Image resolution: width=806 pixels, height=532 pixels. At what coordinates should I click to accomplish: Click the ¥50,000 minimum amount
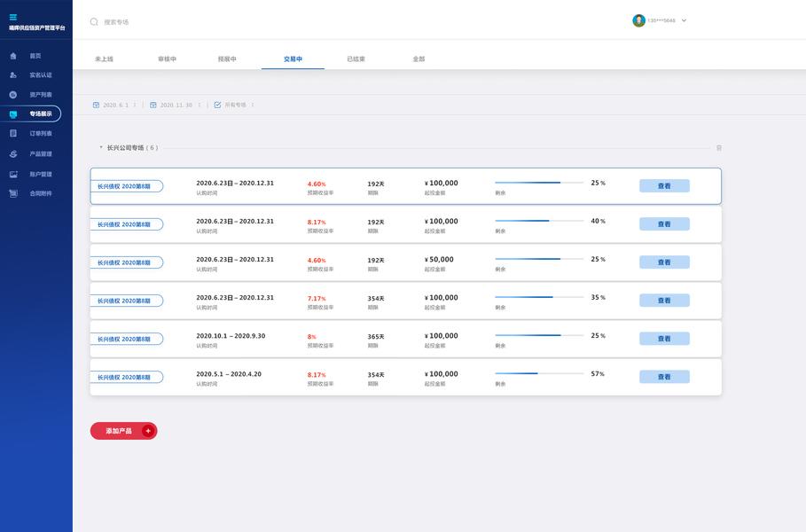[439, 260]
